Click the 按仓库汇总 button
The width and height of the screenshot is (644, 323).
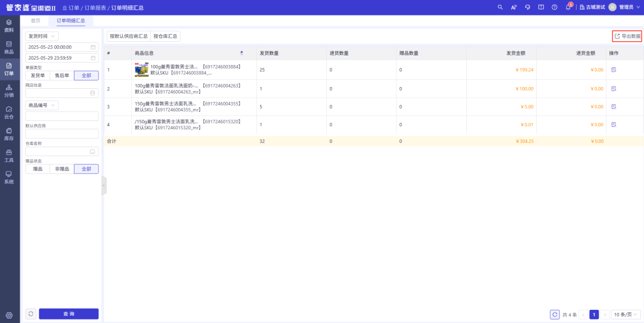165,36
